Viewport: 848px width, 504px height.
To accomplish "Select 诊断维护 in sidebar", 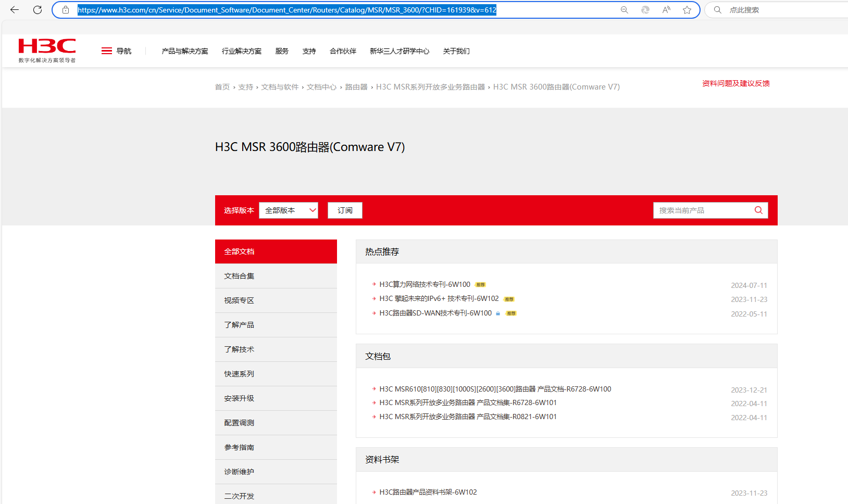I will click(x=276, y=472).
